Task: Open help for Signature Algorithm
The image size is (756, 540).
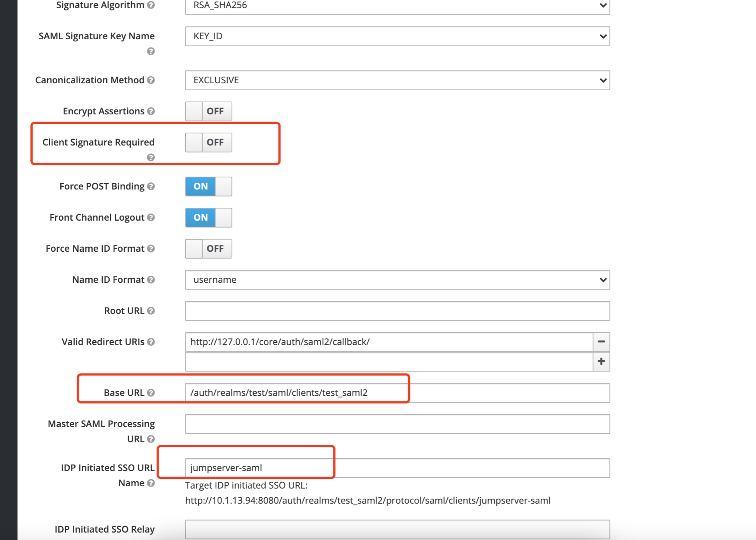Action: tap(151, 5)
